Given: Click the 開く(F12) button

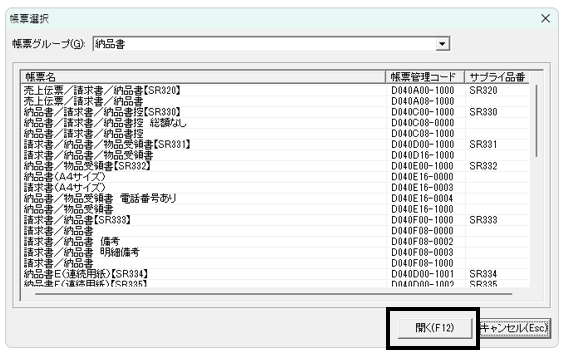Looking at the screenshot, I should [435, 328].
